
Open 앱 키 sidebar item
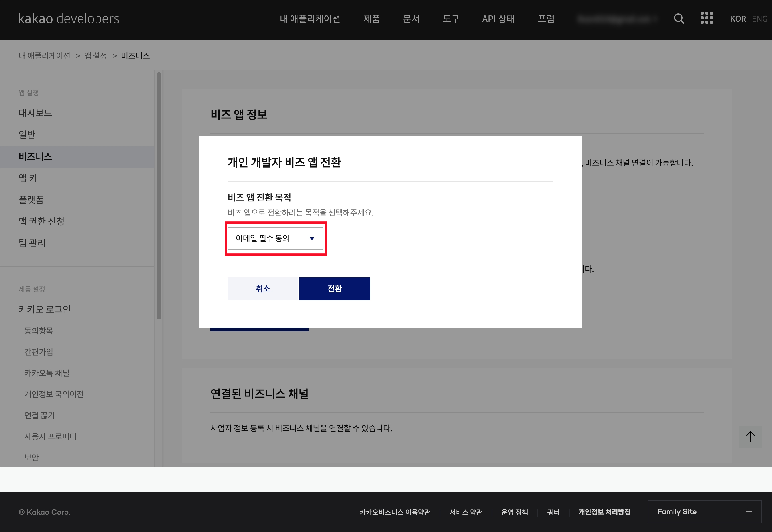click(x=28, y=178)
